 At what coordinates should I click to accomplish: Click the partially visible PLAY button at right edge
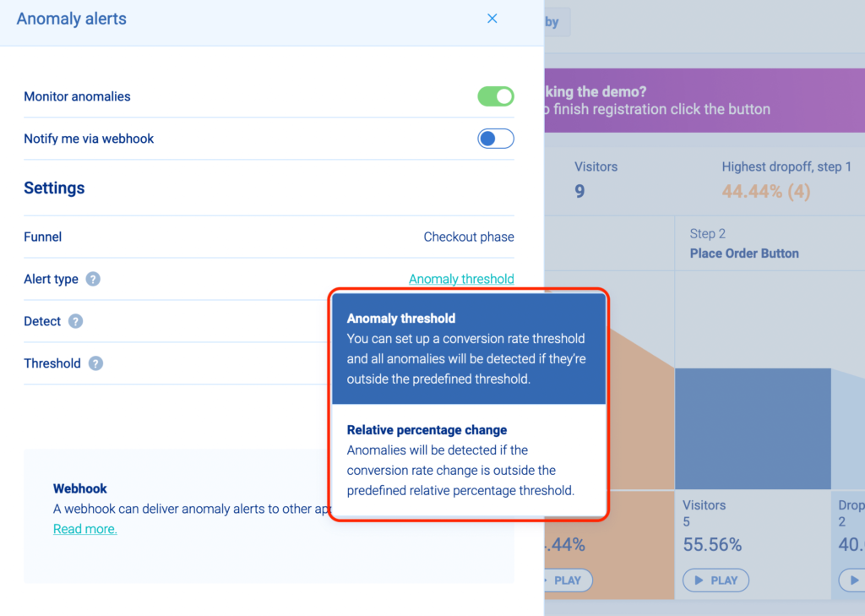pos(851,581)
